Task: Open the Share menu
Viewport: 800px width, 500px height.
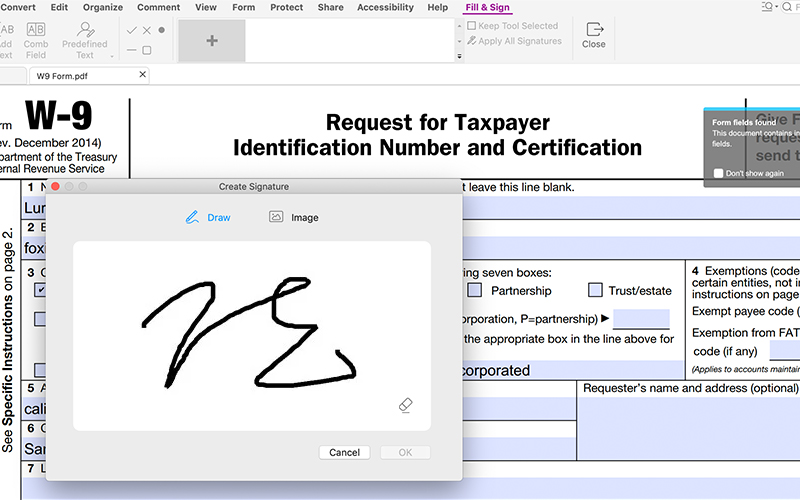Action: tap(330, 7)
